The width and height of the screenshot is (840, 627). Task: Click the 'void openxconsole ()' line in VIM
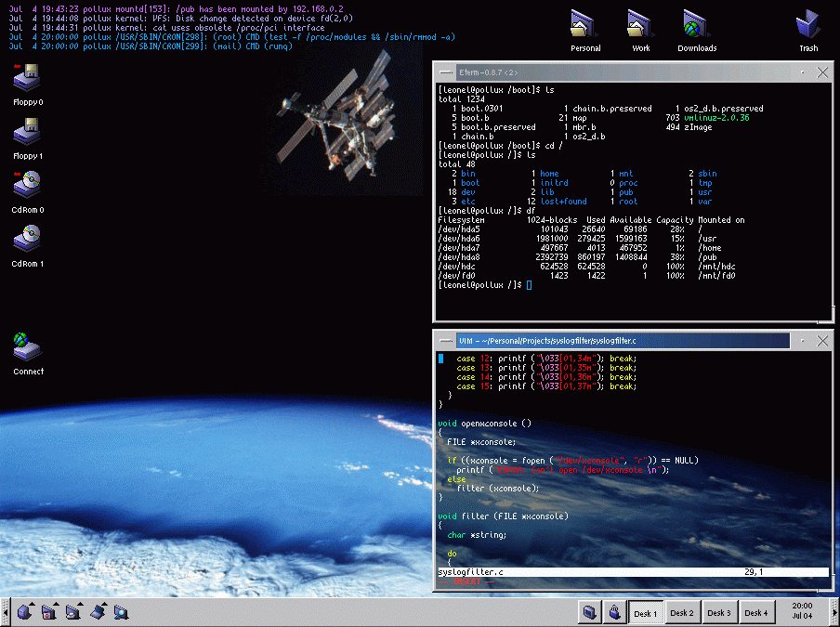coord(485,424)
